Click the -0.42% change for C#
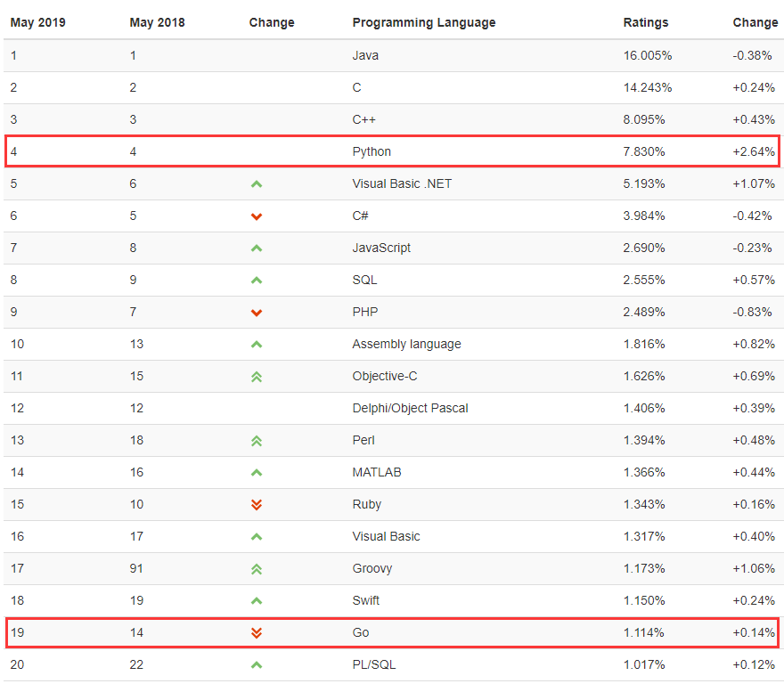The width and height of the screenshot is (784, 692). (x=753, y=216)
